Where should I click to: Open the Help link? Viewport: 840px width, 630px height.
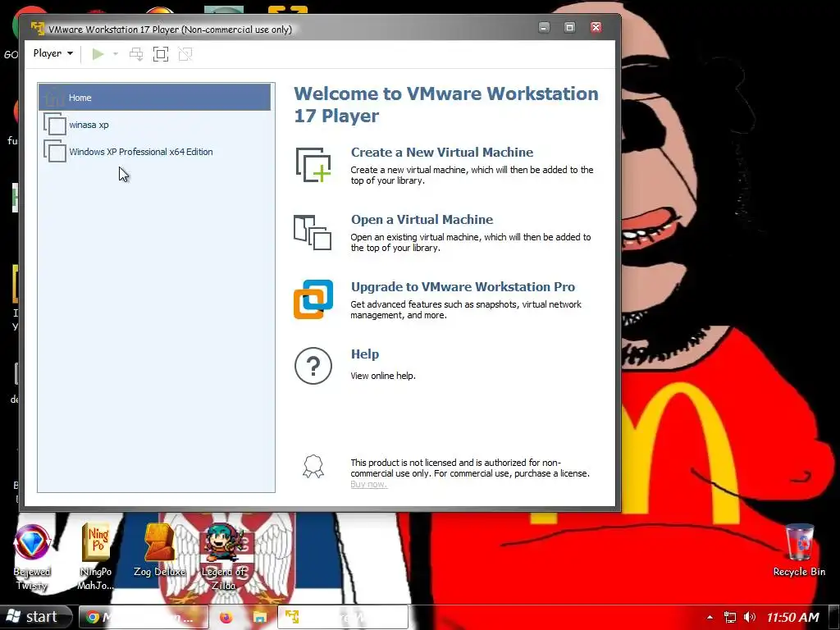(365, 354)
